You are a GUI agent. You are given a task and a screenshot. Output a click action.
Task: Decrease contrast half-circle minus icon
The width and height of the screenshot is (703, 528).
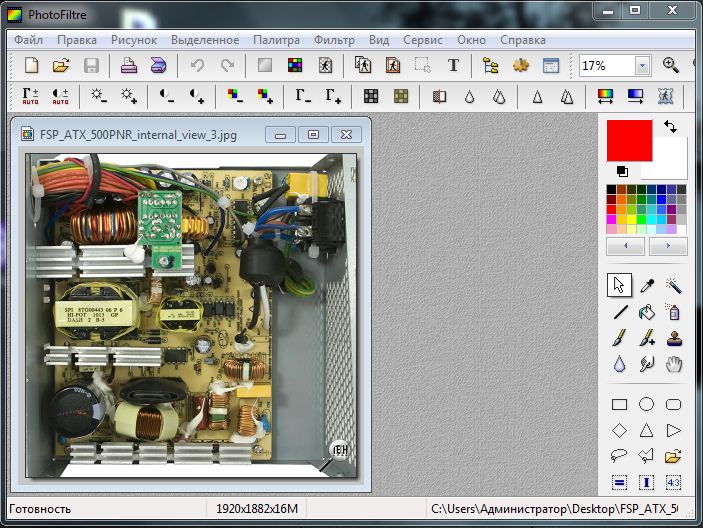coord(166,96)
